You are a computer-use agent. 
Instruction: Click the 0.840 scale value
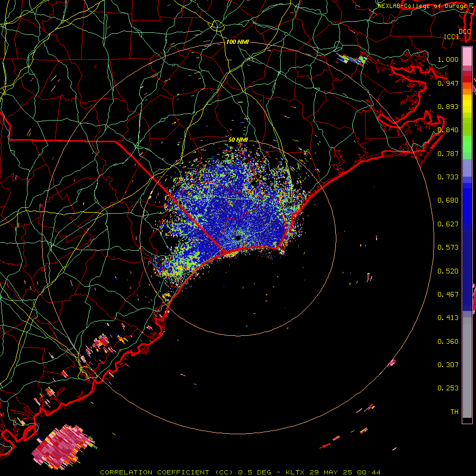[448, 130]
